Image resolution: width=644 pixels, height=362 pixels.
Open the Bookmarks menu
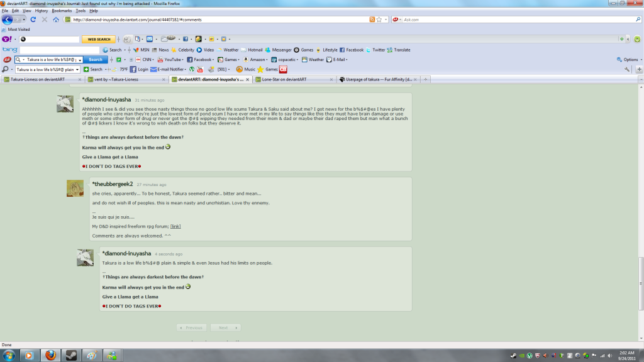click(x=62, y=11)
